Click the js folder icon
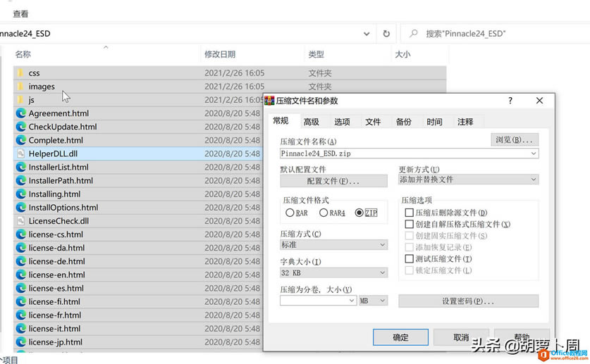The height and width of the screenshot is (364, 590). point(20,100)
